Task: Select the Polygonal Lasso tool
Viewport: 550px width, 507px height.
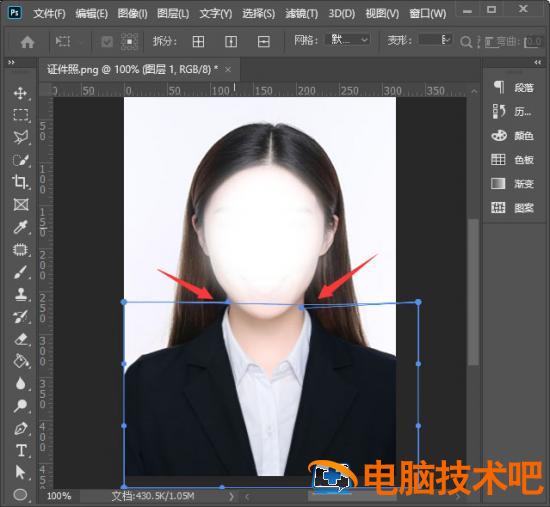Action: [x=20, y=137]
